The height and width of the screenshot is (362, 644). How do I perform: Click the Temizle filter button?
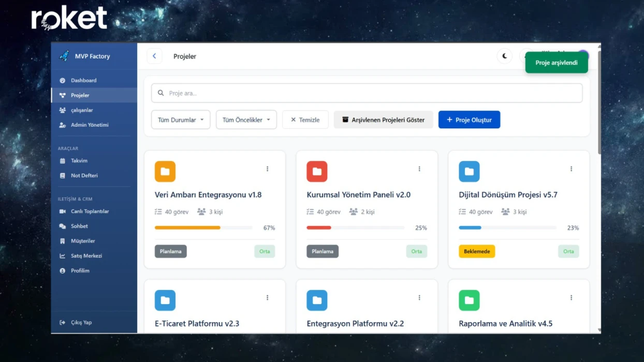tap(305, 120)
